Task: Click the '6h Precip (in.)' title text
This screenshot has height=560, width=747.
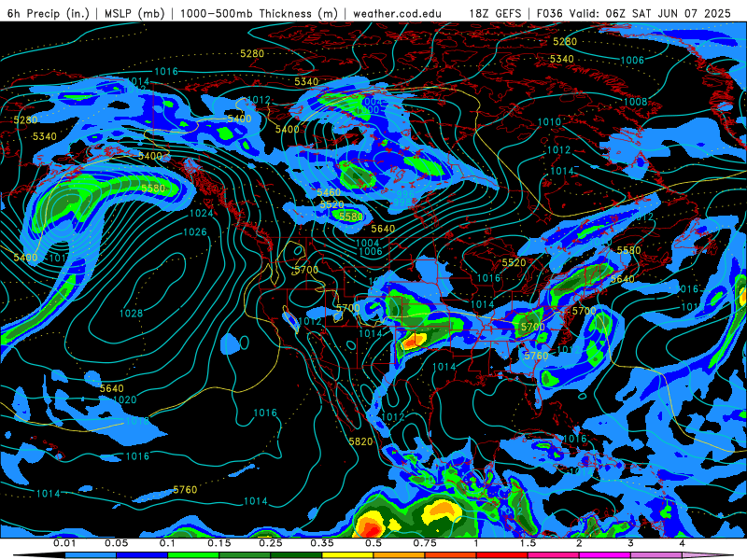Action: (49, 13)
